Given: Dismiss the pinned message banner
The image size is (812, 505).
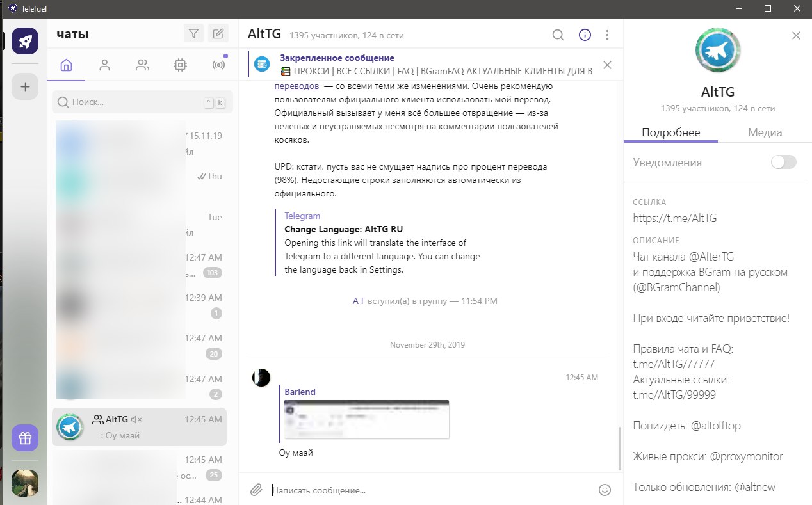Looking at the screenshot, I should point(607,65).
